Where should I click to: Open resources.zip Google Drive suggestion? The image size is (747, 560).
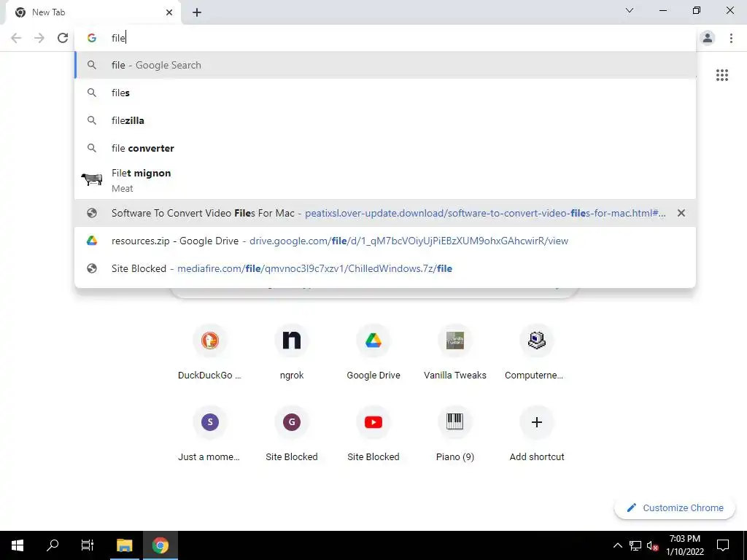coord(385,241)
